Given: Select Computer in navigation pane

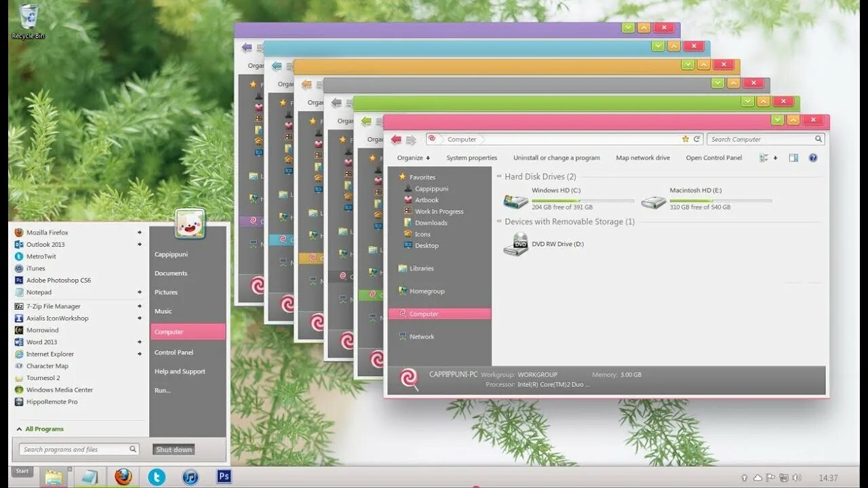Looking at the screenshot, I should (439, 314).
